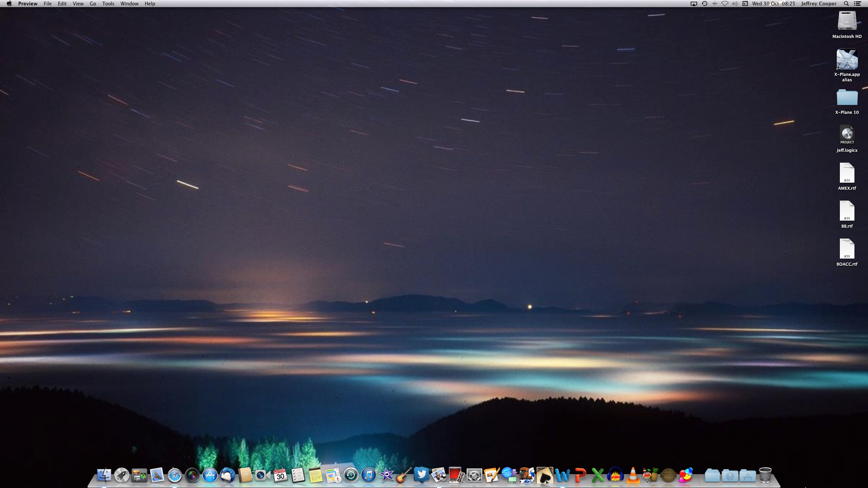Open the Twitter app in Dock

coord(421,475)
